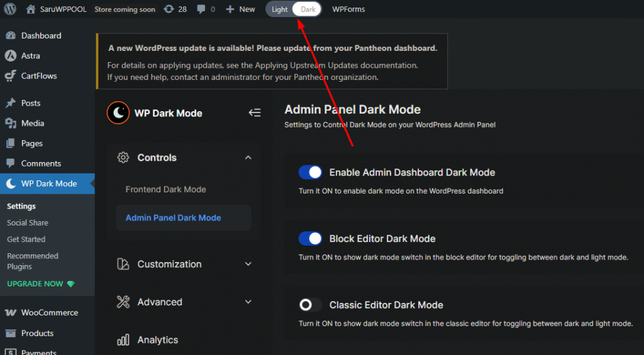Open the Analytics section
Image resolution: width=644 pixels, height=355 pixels.
point(158,340)
